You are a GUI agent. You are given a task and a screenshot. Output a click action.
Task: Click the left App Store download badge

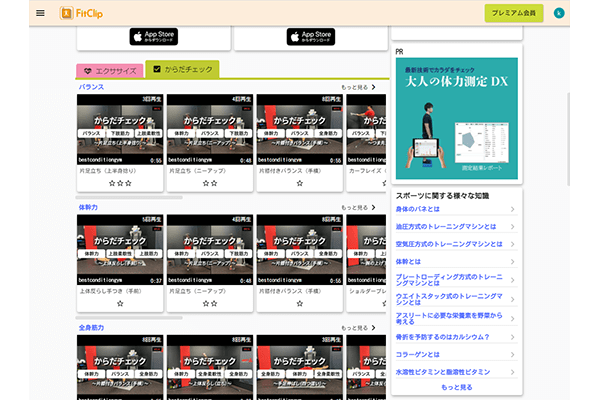[153, 36]
